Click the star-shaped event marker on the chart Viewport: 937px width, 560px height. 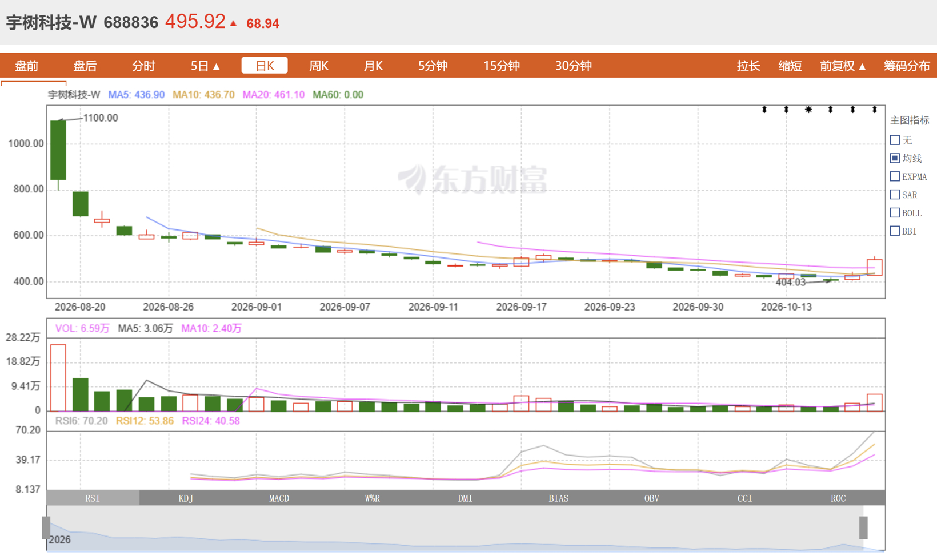808,110
